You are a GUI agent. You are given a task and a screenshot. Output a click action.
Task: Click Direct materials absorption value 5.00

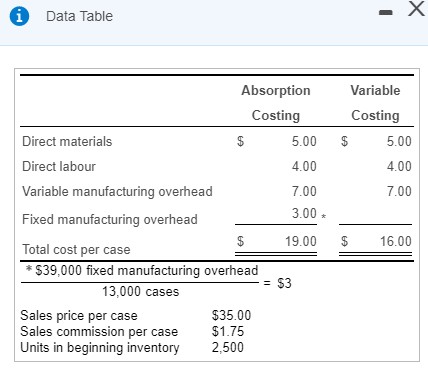304,141
